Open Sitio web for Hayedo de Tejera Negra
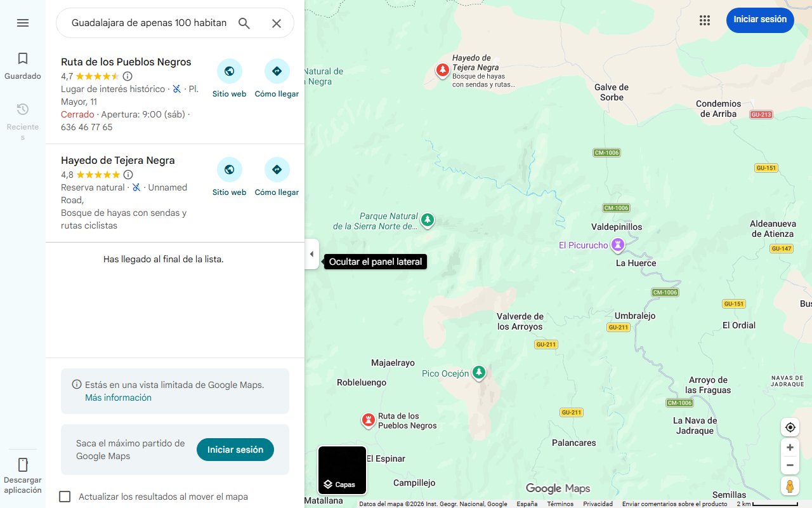Image resolution: width=812 pixels, height=508 pixels. click(229, 170)
